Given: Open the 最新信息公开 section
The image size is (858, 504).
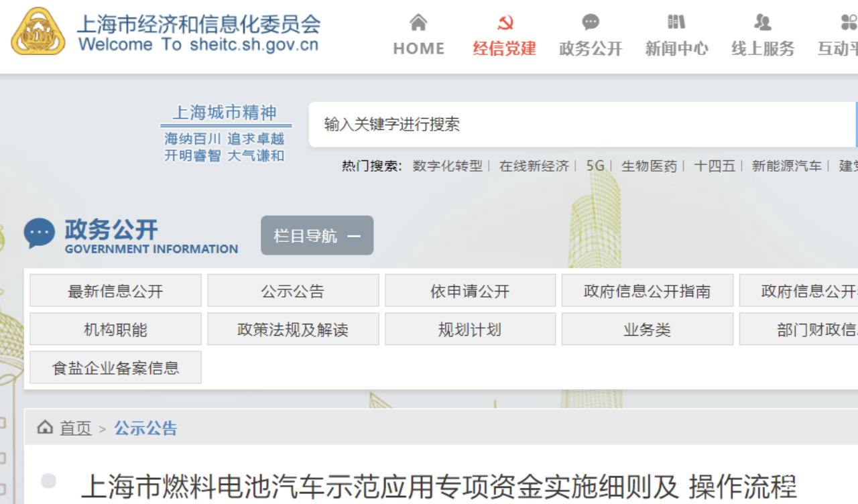Looking at the screenshot, I should tap(115, 291).
